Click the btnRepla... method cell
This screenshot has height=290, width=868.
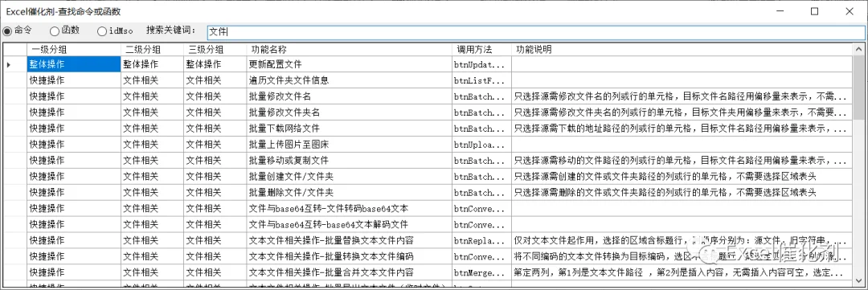(481, 241)
